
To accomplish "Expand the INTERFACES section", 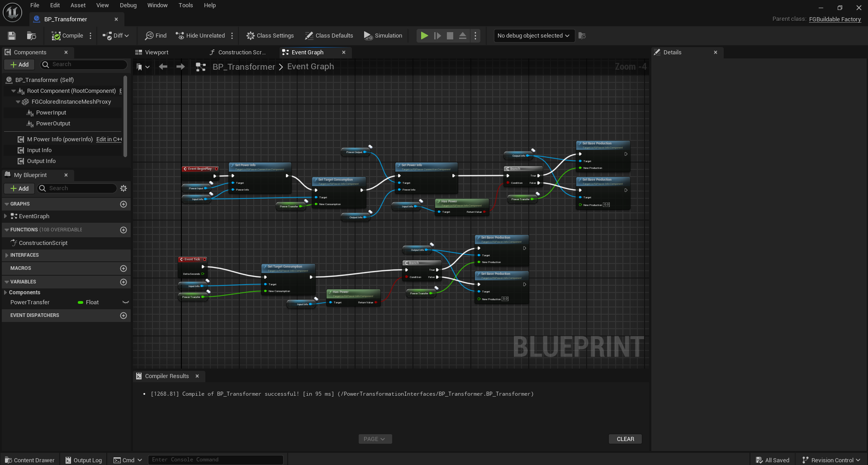I will pyautogui.click(x=7, y=255).
